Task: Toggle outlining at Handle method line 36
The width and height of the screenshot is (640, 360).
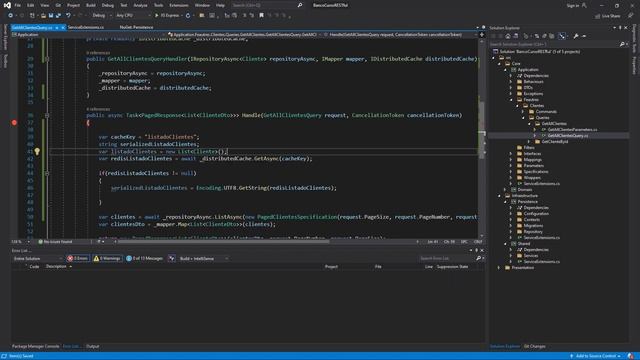Action: pos(47,116)
